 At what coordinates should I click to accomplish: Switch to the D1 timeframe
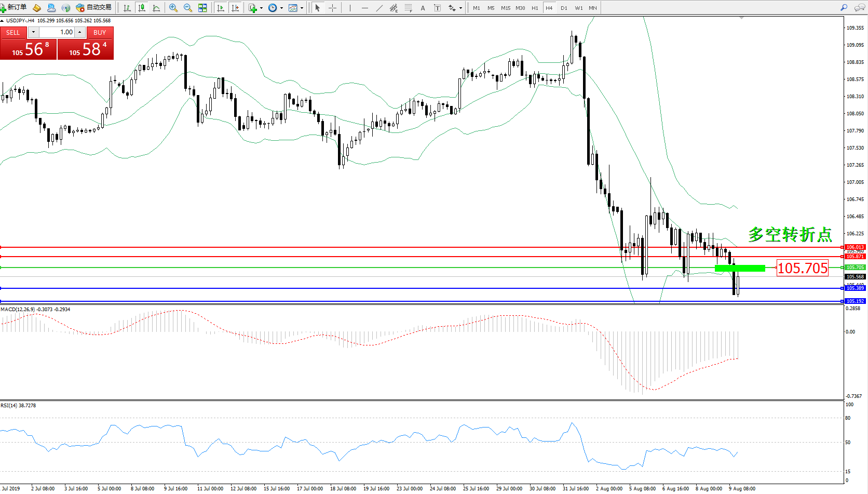[564, 8]
